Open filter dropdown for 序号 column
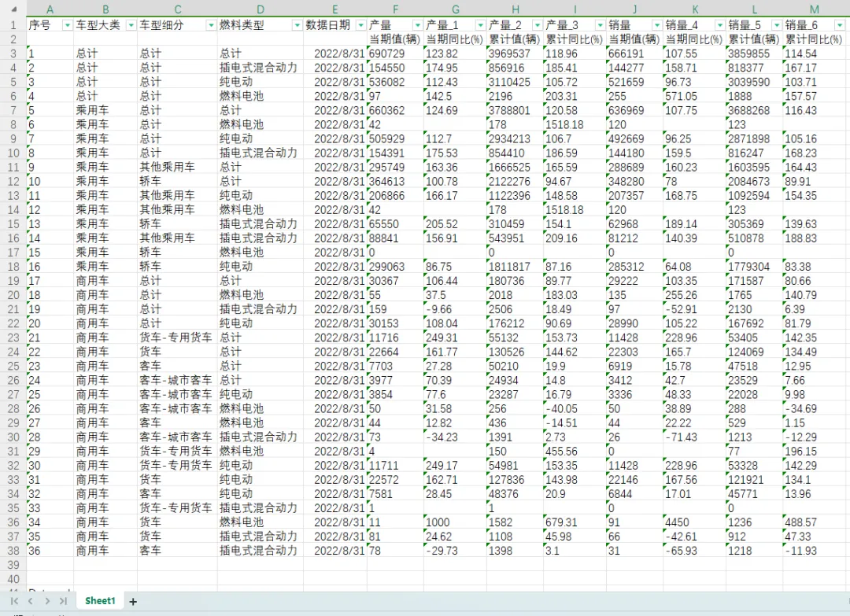 (68, 25)
